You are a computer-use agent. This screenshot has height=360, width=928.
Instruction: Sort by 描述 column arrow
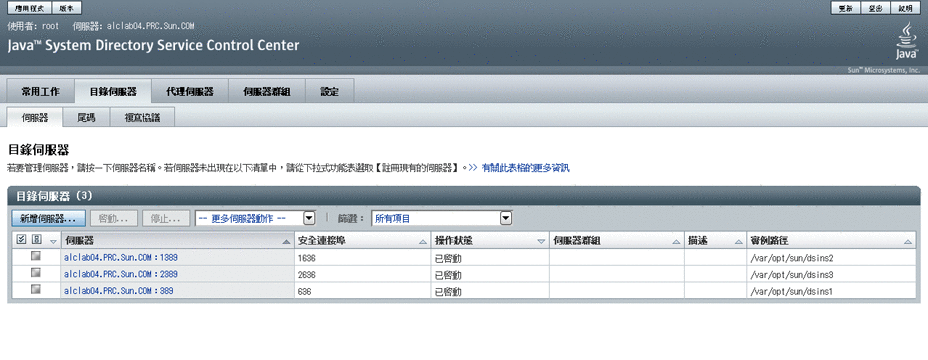click(x=738, y=242)
